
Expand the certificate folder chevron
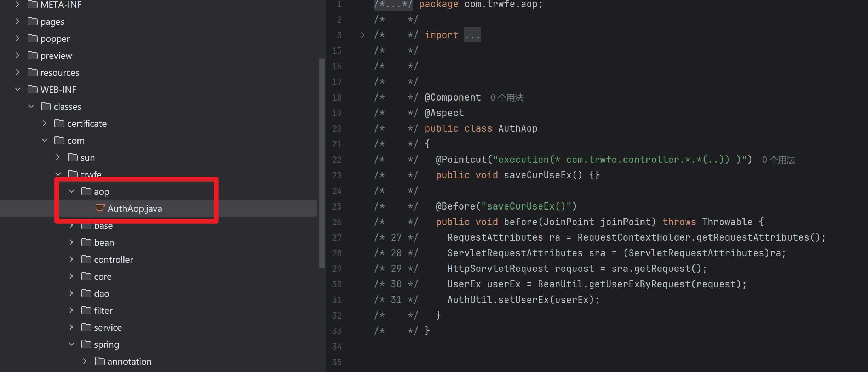[44, 124]
